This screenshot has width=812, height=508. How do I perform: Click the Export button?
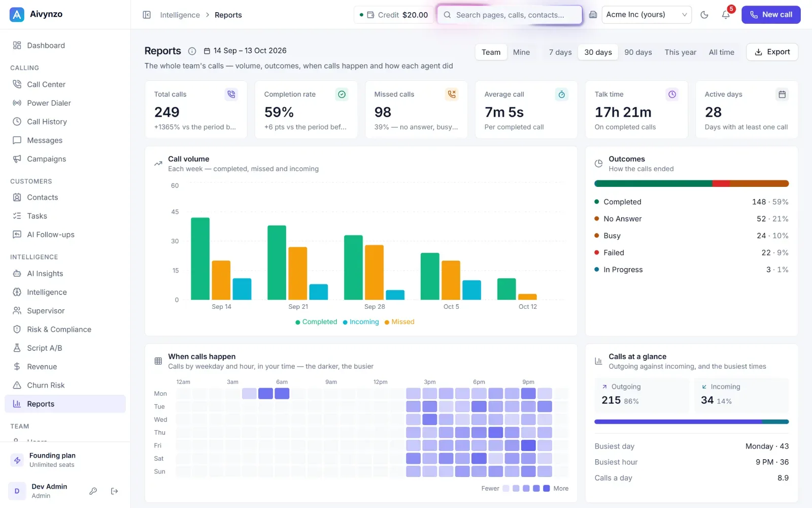pyautogui.click(x=772, y=52)
